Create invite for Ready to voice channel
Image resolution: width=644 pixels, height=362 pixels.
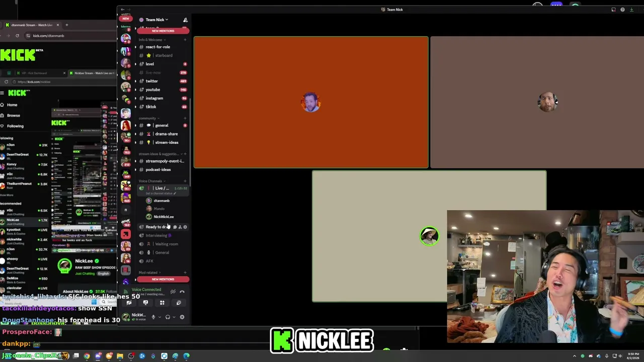pyautogui.click(x=180, y=227)
